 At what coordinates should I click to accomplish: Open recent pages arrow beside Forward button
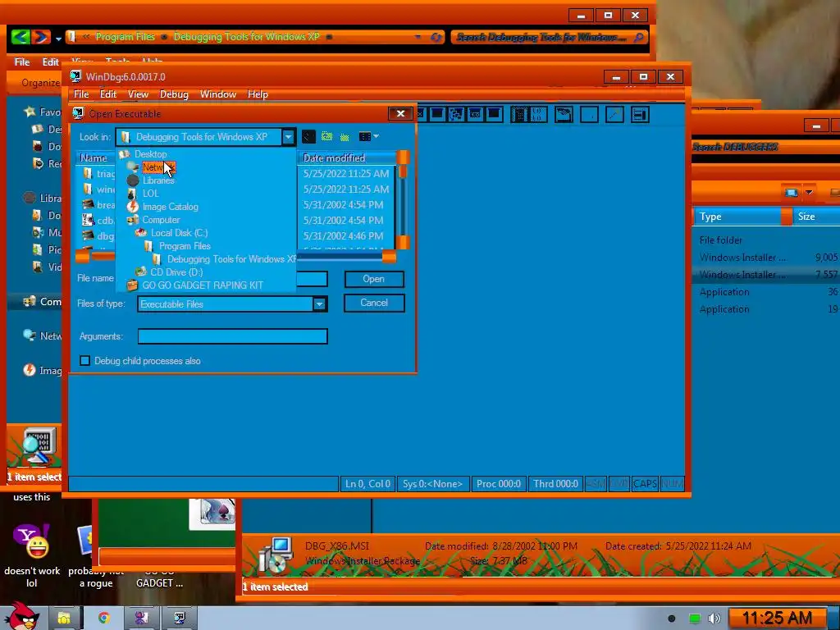[58, 38]
